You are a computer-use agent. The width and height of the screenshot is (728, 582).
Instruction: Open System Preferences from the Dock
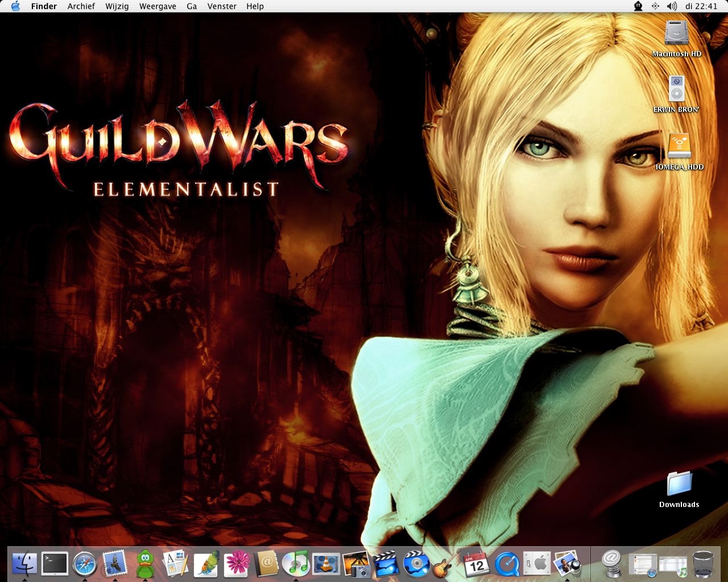pos(537,564)
